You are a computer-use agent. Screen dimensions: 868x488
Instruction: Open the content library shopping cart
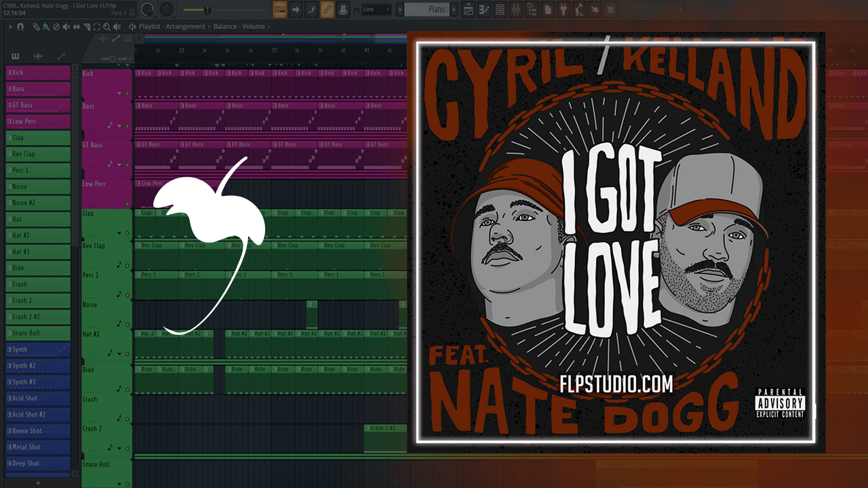click(x=610, y=9)
